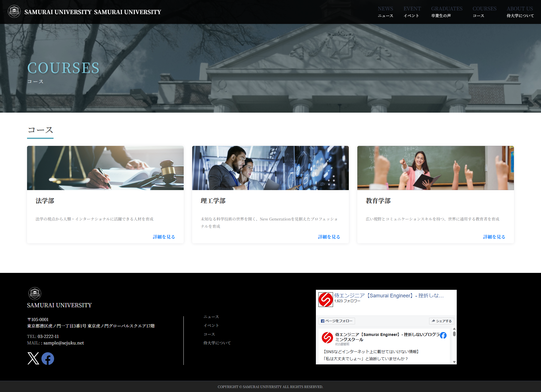Click the blue Facebook badge on widget post
Viewport: 541px width, 392px height.
[443, 335]
